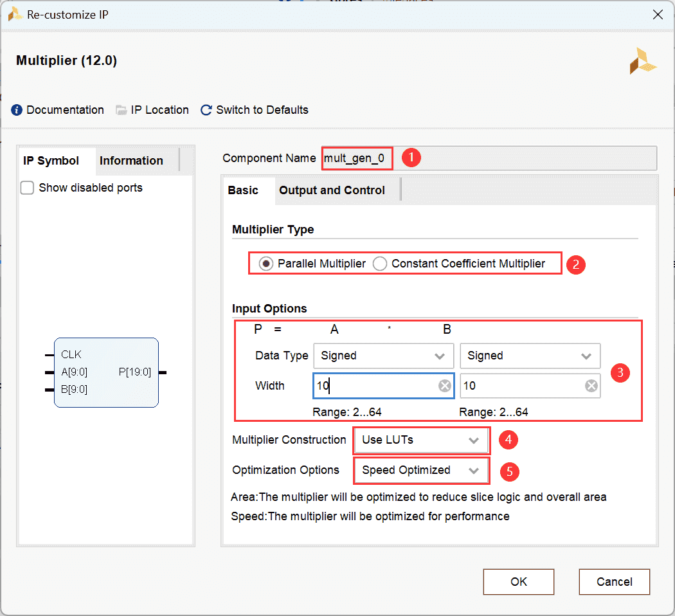Viewport: 675px width, 616px height.
Task: Select Parallel Multiplier radio button
Action: (265, 264)
